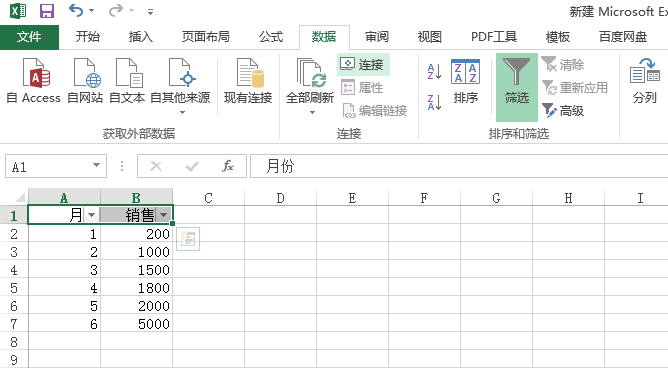
Task: Open the 销售 column filter dropdown
Action: [164, 215]
